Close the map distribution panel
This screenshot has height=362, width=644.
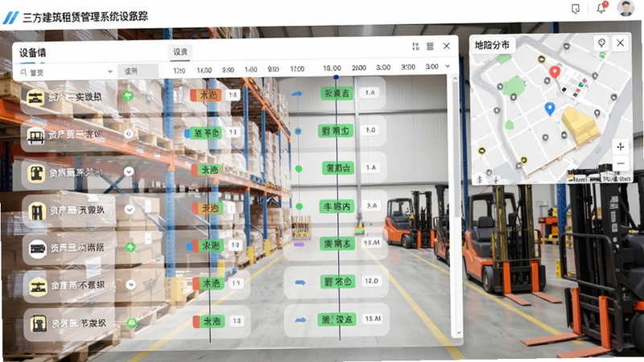pos(620,43)
